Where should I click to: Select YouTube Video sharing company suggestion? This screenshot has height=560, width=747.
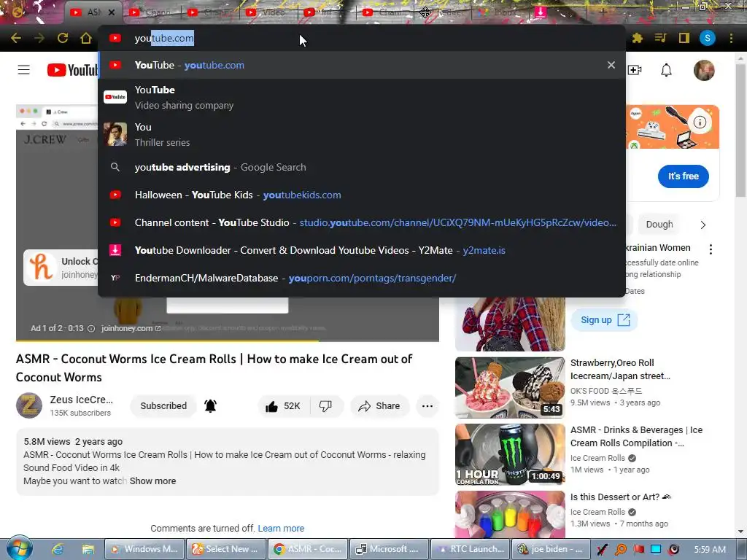point(362,97)
